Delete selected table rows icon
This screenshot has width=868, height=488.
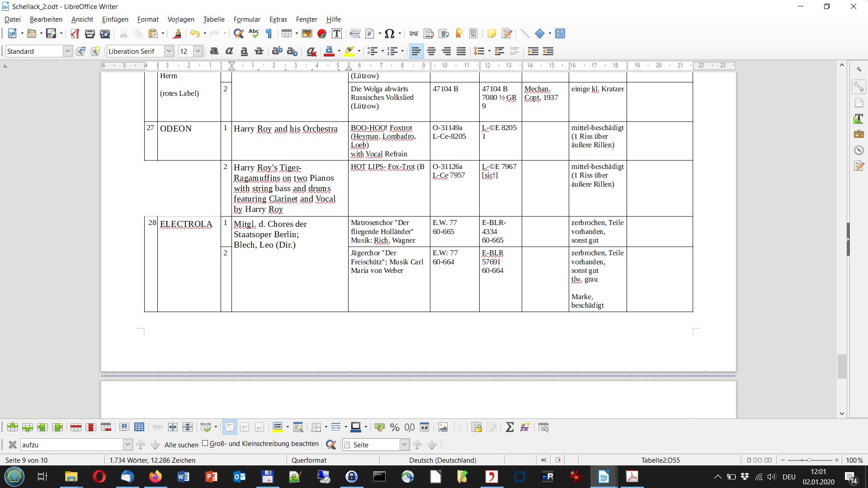(x=76, y=427)
